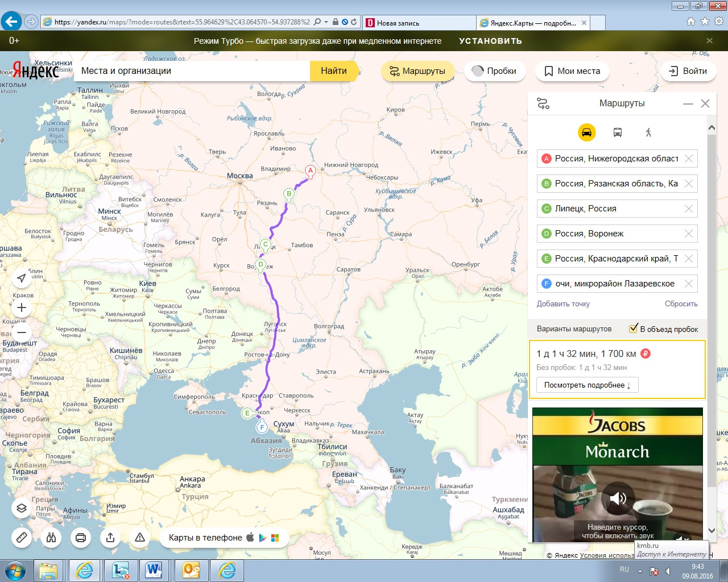The width and height of the screenshot is (728, 582).
Task: Locate my position on the map
Action: pyautogui.click(x=22, y=278)
